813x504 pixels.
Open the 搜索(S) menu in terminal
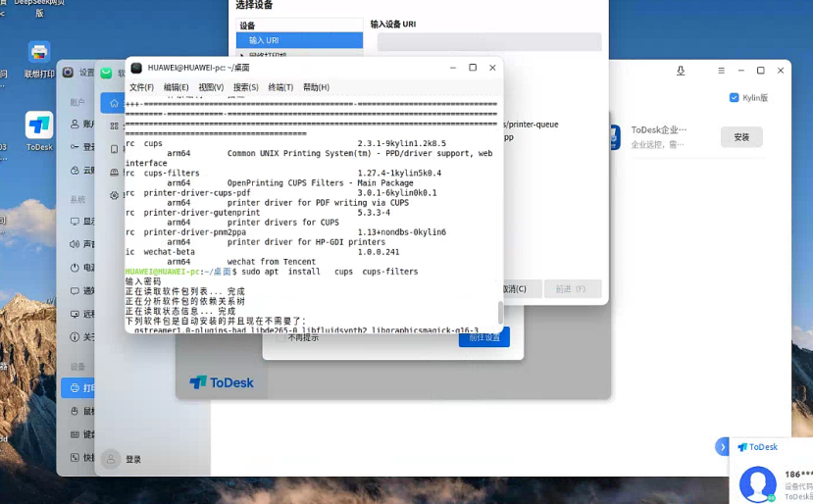click(245, 87)
